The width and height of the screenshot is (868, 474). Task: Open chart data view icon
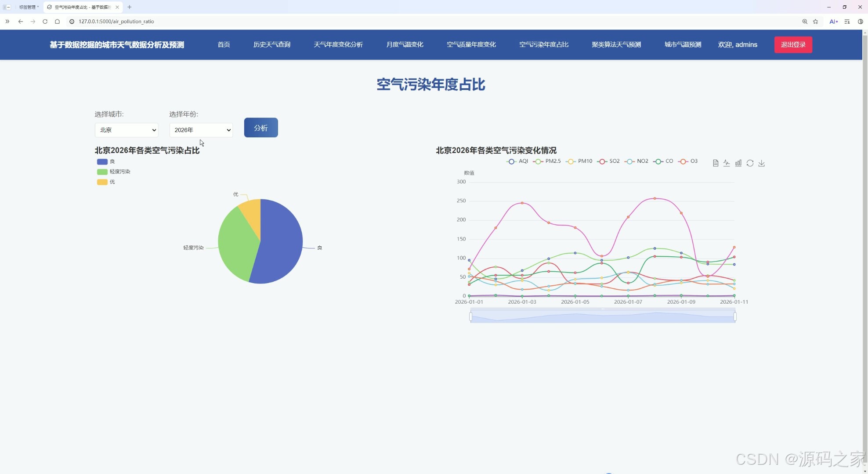[716, 163]
